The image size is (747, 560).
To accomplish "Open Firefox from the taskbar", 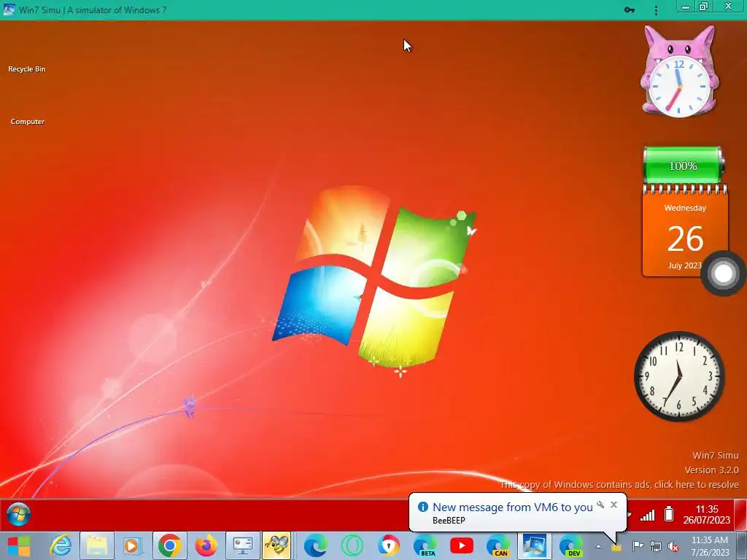I will click(x=206, y=545).
